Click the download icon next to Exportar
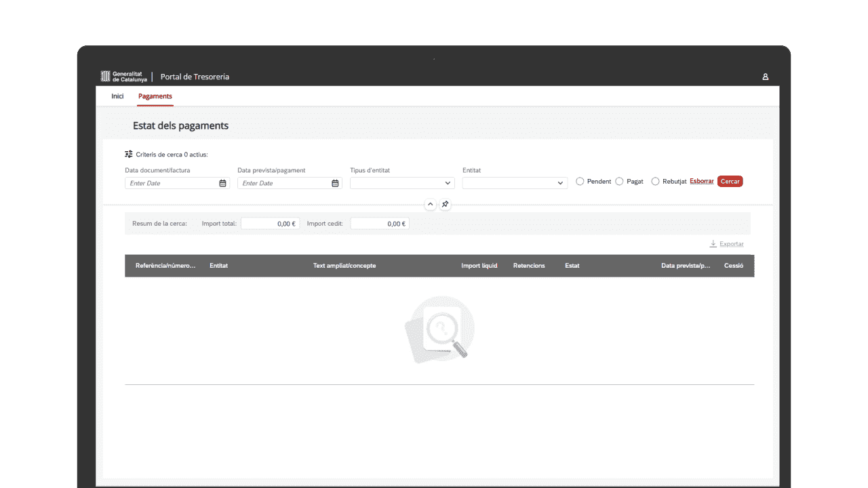868x488 pixels. pos(712,243)
